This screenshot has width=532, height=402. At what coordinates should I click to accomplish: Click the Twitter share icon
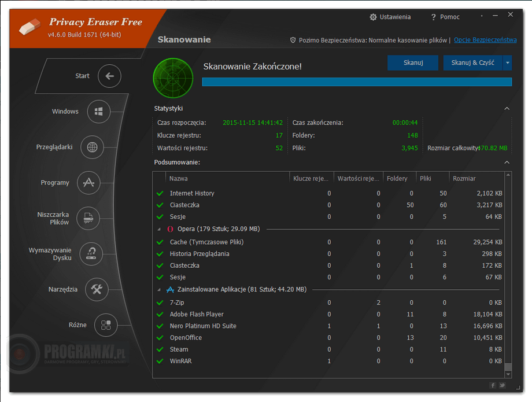pos(502,385)
